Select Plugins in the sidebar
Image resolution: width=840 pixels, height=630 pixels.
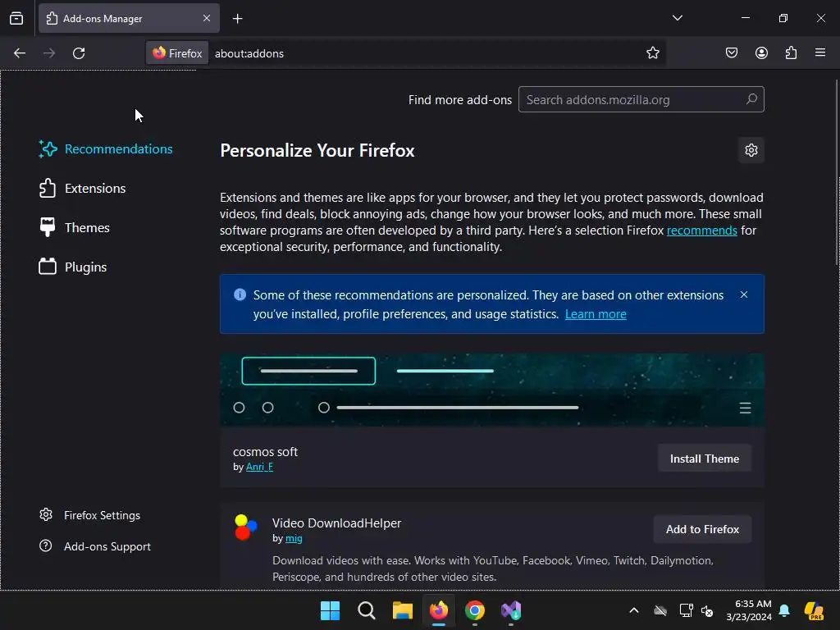pos(73,267)
